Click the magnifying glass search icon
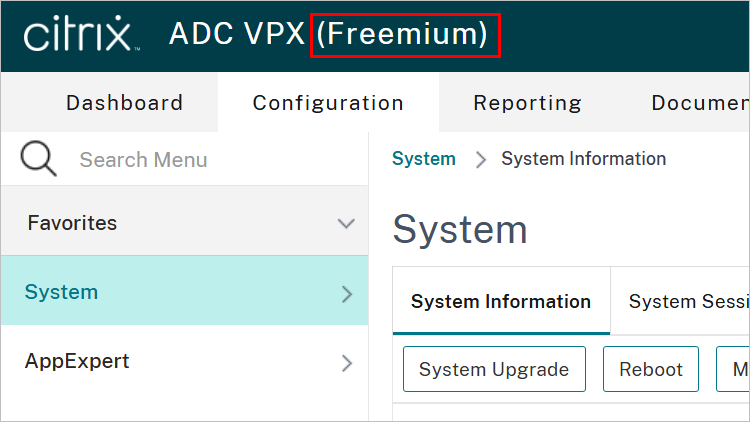Viewport: 750px width, 422px height. click(x=39, y=159)
